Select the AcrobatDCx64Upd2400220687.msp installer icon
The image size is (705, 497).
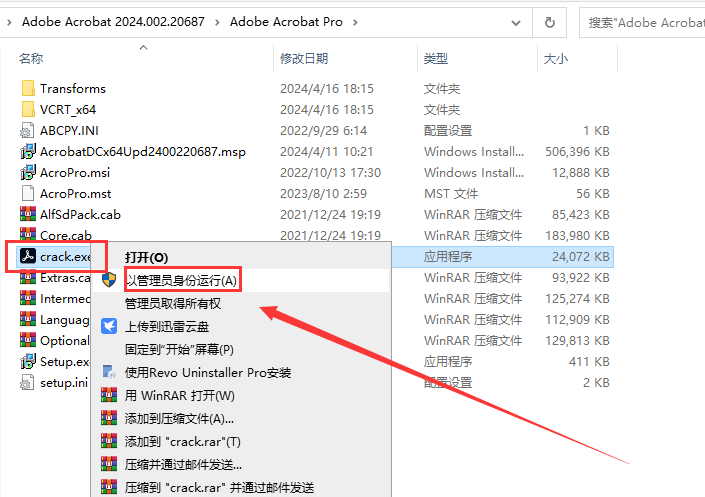tap(28, 152)
